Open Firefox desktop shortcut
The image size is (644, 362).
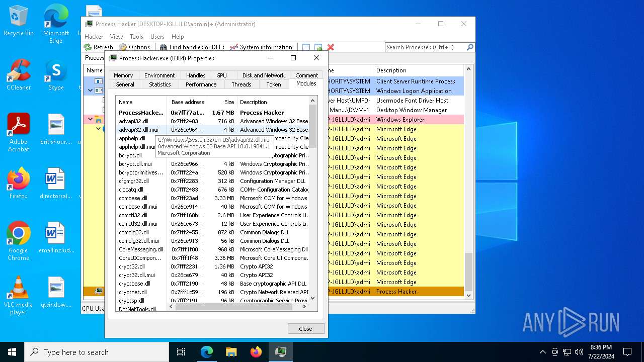pyautogui.click(x=19, y=184)
